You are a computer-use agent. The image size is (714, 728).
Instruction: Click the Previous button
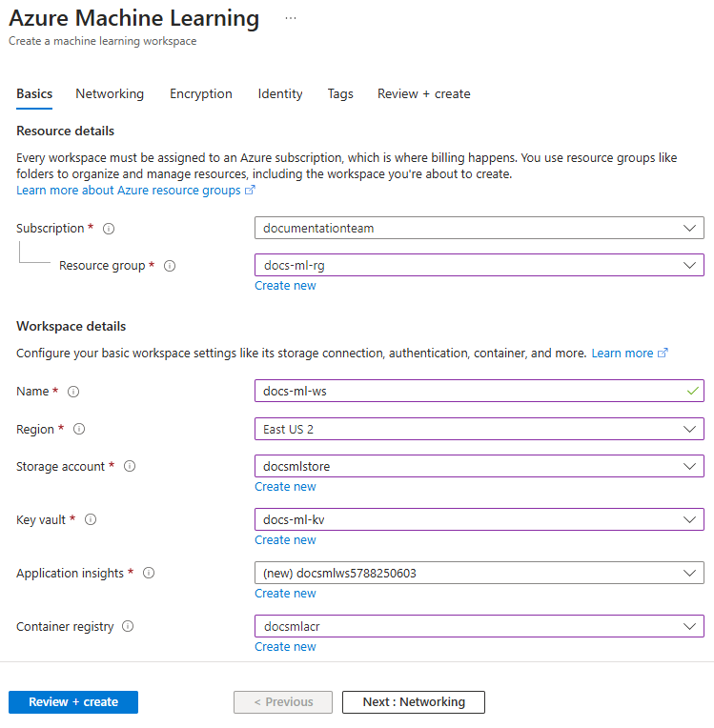click(283, 702)
